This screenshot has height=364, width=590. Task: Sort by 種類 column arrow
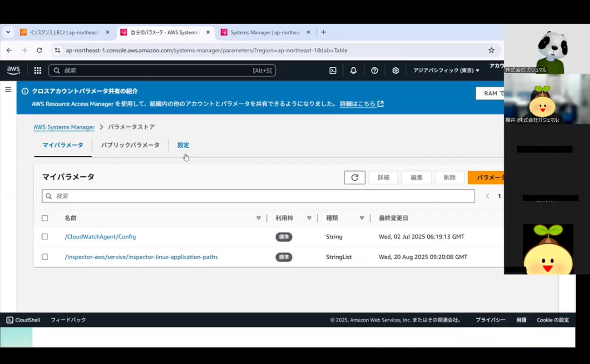coord(362,218)
